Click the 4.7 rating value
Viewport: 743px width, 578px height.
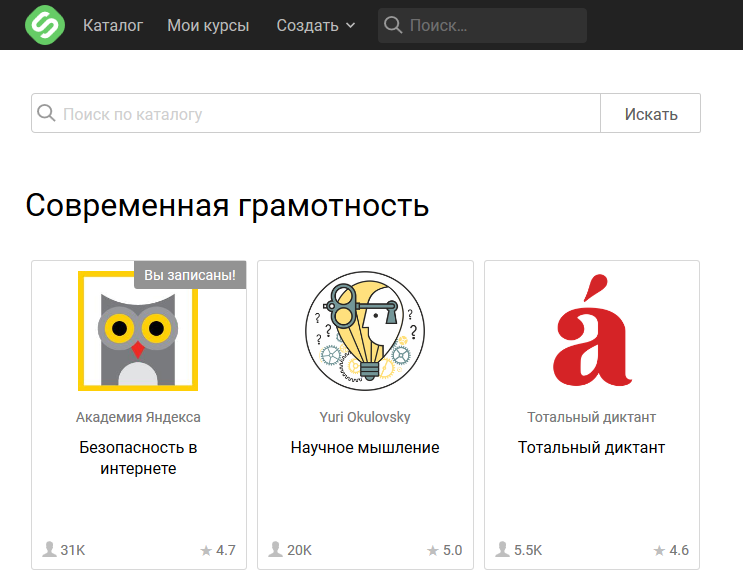[x=226, y=550]
